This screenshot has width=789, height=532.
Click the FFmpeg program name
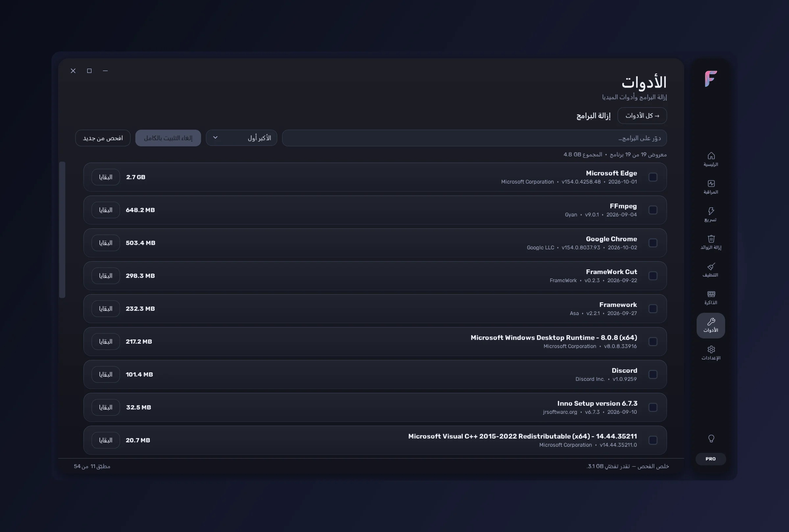pos(623,206)
